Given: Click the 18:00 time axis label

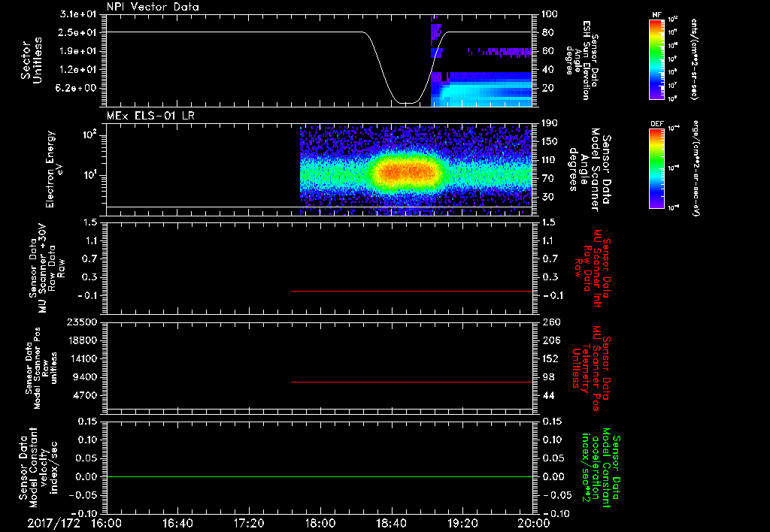Looking at the screenshot, I should pos(320,523).
